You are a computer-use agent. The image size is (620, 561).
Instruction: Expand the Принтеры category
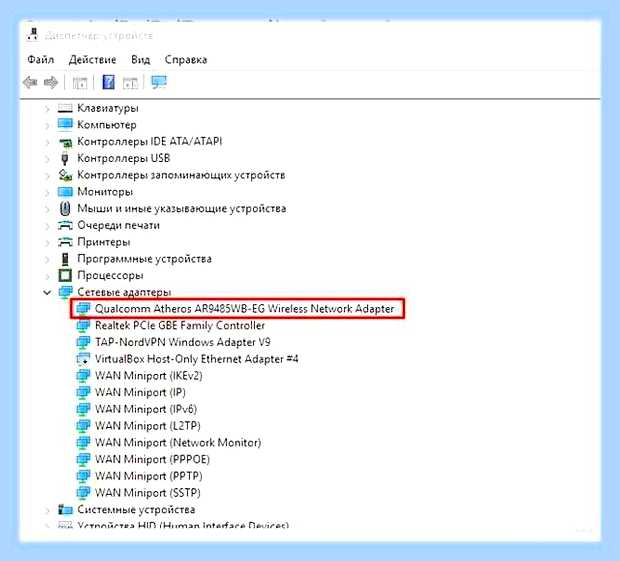[x=47, y=242]
